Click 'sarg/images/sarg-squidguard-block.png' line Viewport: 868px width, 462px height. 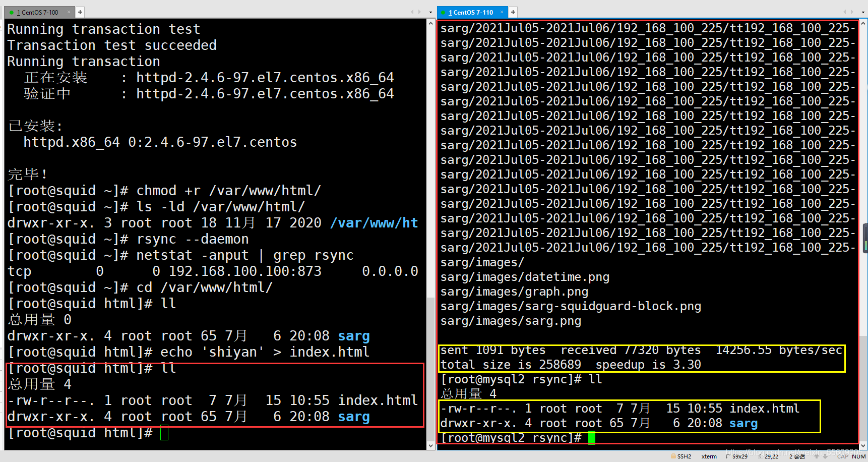tap(571, 306)
